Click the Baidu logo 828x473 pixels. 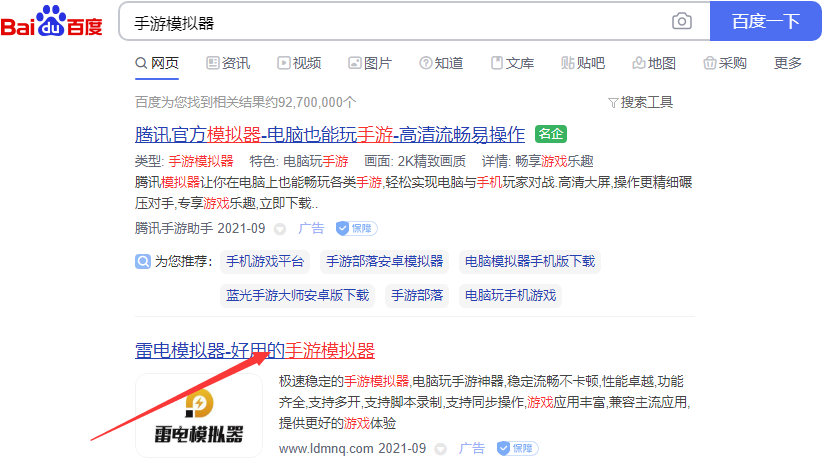[52, 22]
